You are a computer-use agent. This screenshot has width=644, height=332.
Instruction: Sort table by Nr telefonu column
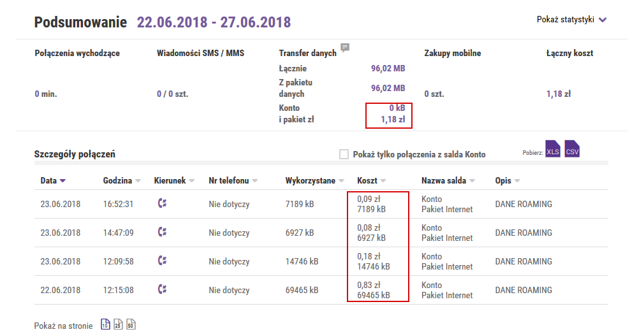pos(233,180)
